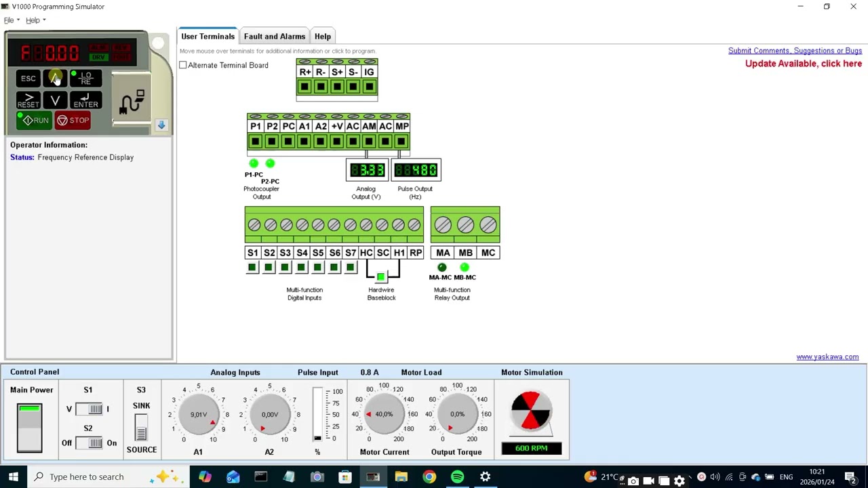Toggle the S7 digital input
Screen dimensions: 868x488
pyautogui.click(x=350, y=268)
